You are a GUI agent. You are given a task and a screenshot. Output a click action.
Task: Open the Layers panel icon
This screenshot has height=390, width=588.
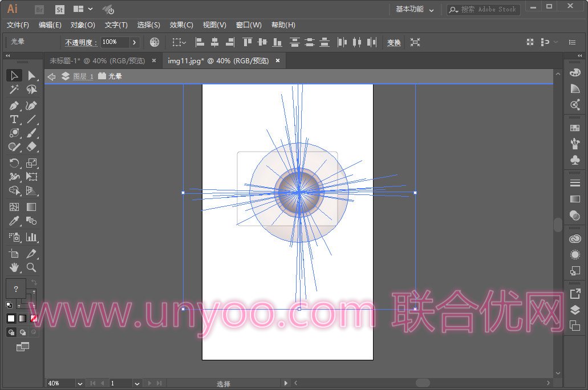pyautogui.click(x=575, y=310)
